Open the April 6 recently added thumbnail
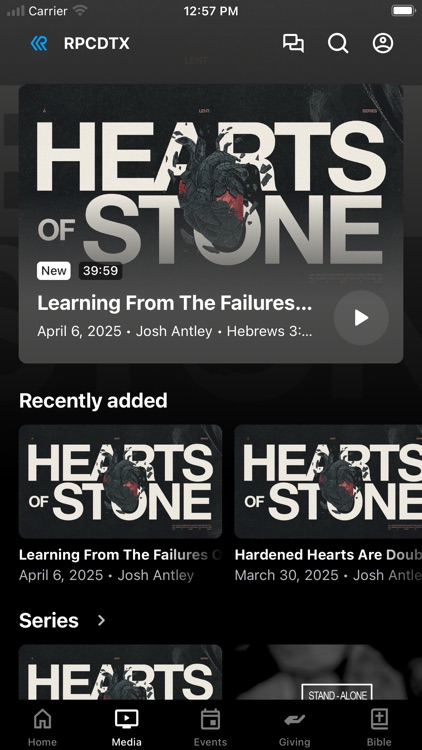The width and height of the screenshot is (422, 750). (x=121, y=482)
